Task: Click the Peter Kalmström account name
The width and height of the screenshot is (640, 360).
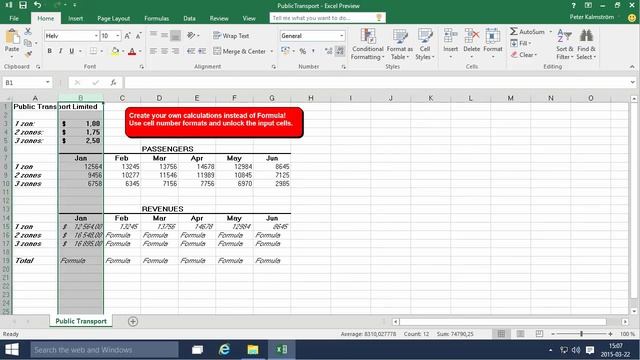Action: tap(591, 17)
